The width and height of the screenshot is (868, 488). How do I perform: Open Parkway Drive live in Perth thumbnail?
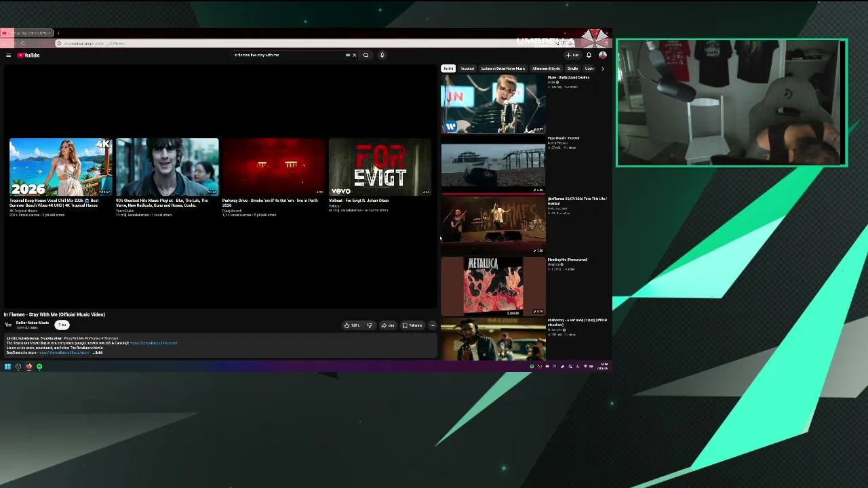pos(274,167)
